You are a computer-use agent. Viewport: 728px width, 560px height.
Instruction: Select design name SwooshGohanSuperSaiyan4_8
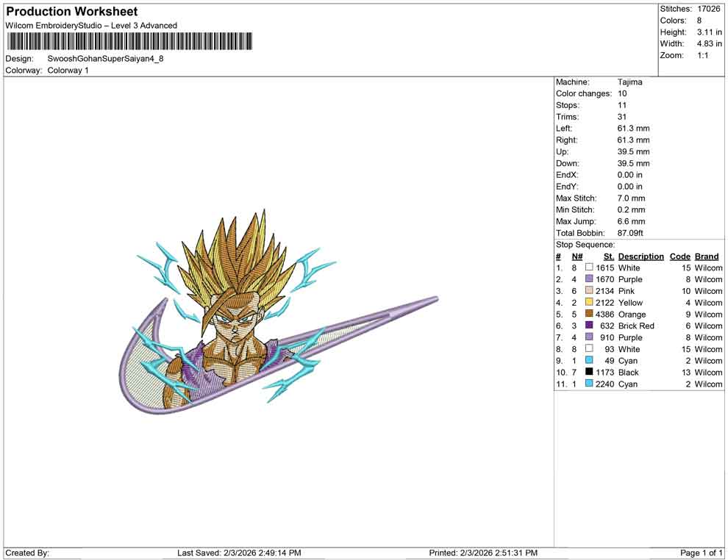coord(105,59)
